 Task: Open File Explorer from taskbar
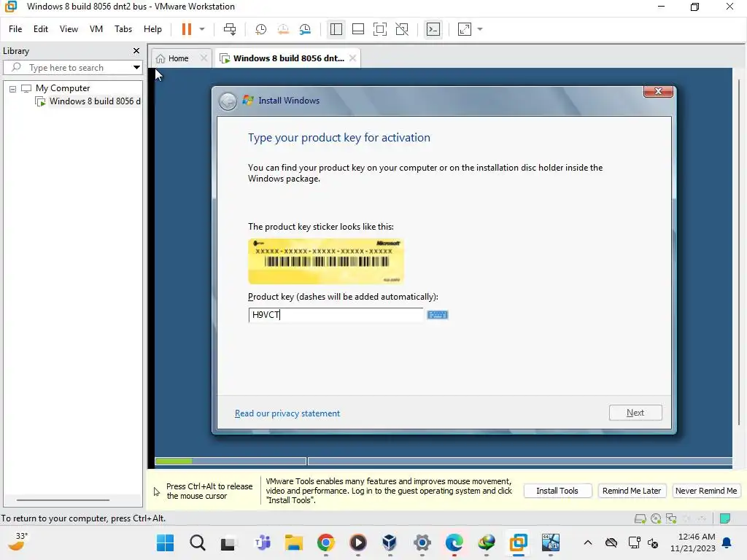pyautogui.click(x=293, y=542)
